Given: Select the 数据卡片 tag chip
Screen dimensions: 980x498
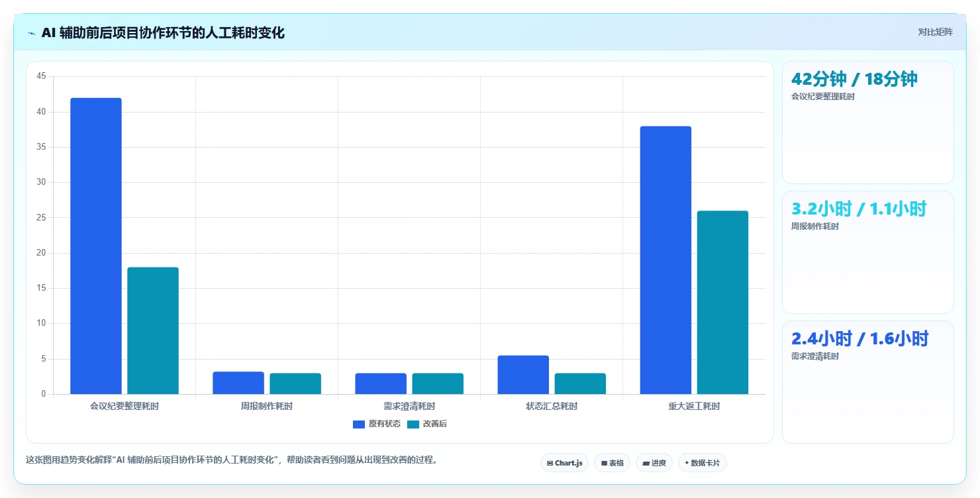Looking at the screenshot, I should click(x=702, y=463).
